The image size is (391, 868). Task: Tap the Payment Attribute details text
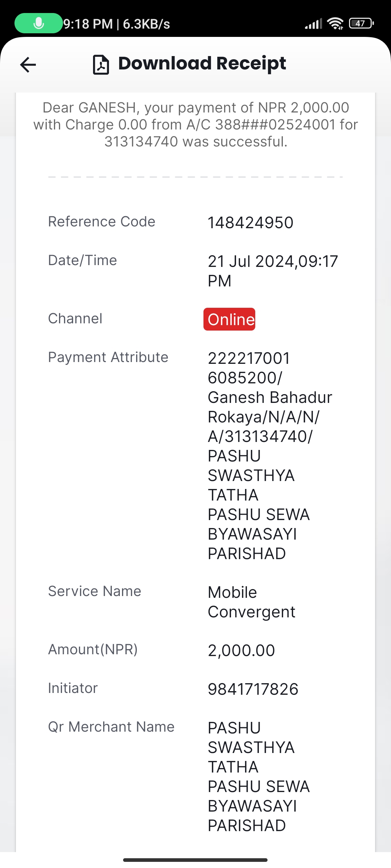(x=270, y=456)
